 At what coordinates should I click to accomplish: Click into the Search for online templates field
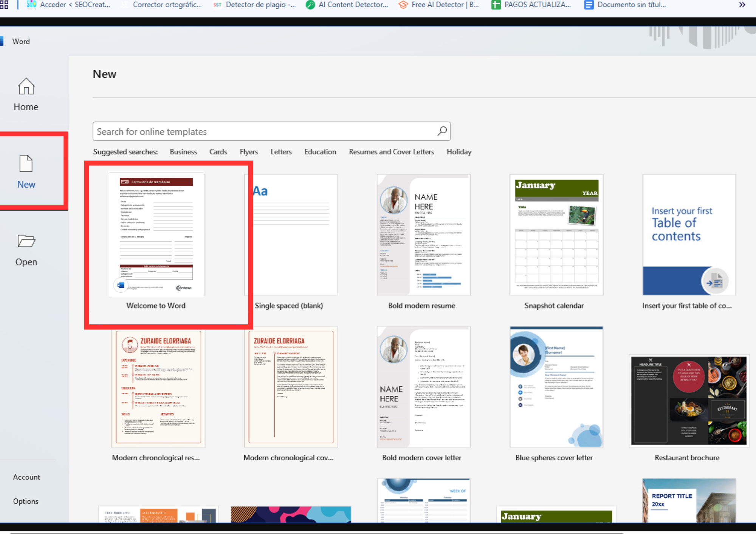271,131
